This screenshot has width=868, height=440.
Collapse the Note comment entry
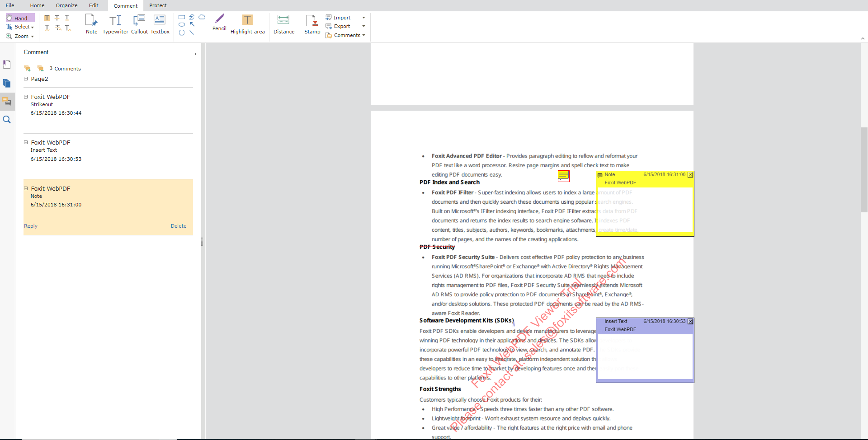point(26,188)
